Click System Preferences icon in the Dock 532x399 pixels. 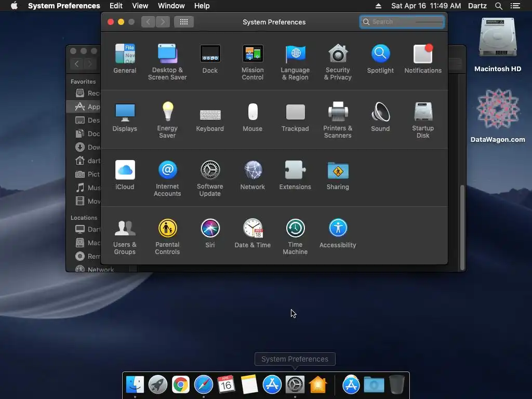coord(295,385)
